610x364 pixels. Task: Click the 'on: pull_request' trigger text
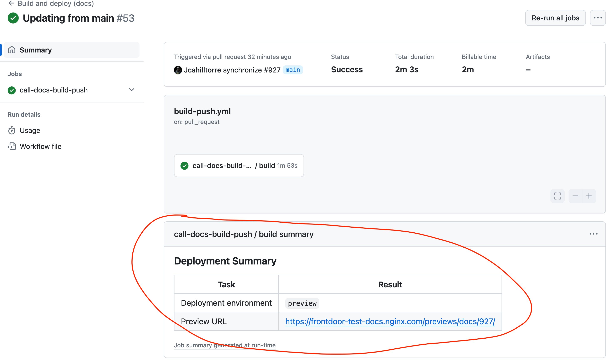197,122
